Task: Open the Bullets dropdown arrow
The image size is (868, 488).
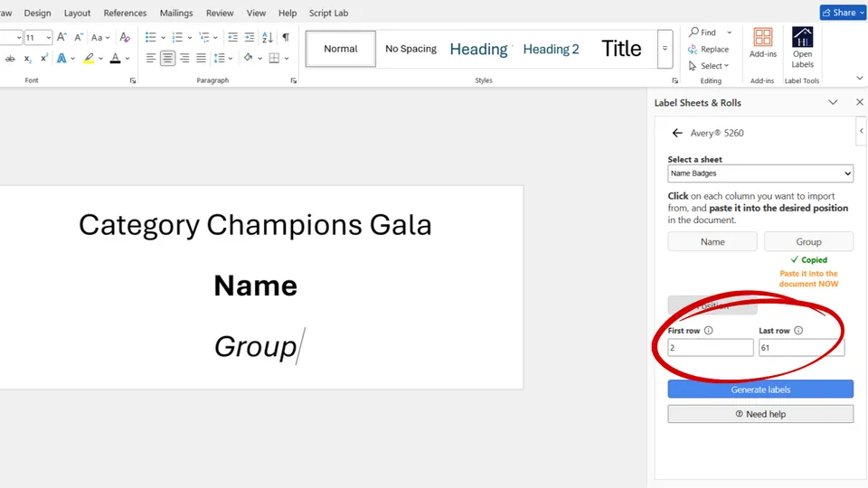Action: pos(164,38)
